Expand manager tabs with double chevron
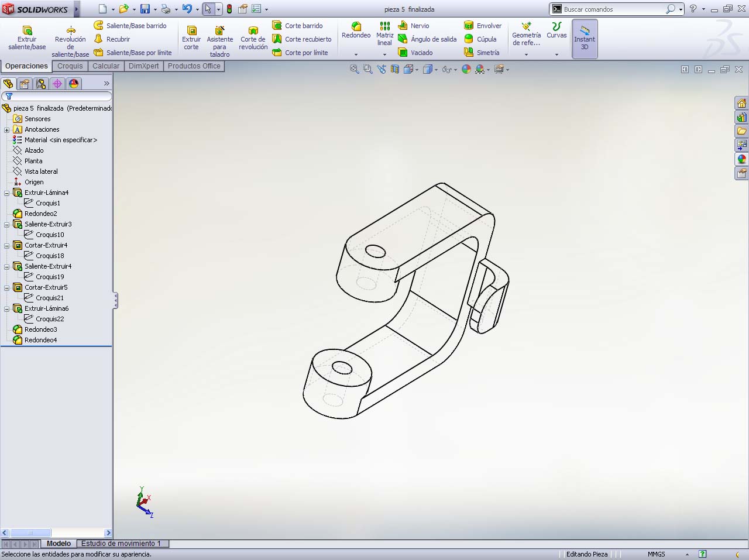Screen dimensions: 749x560 point(106,84)
